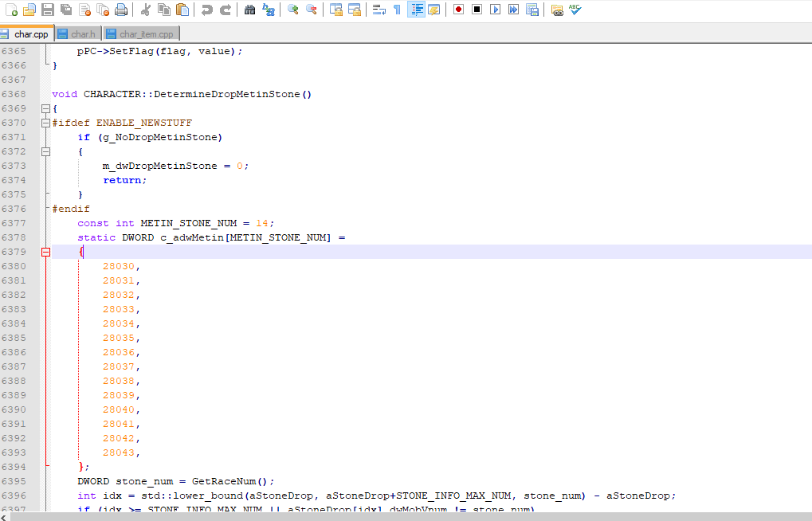Click on stone_num variable declaration

click(144, 482)
